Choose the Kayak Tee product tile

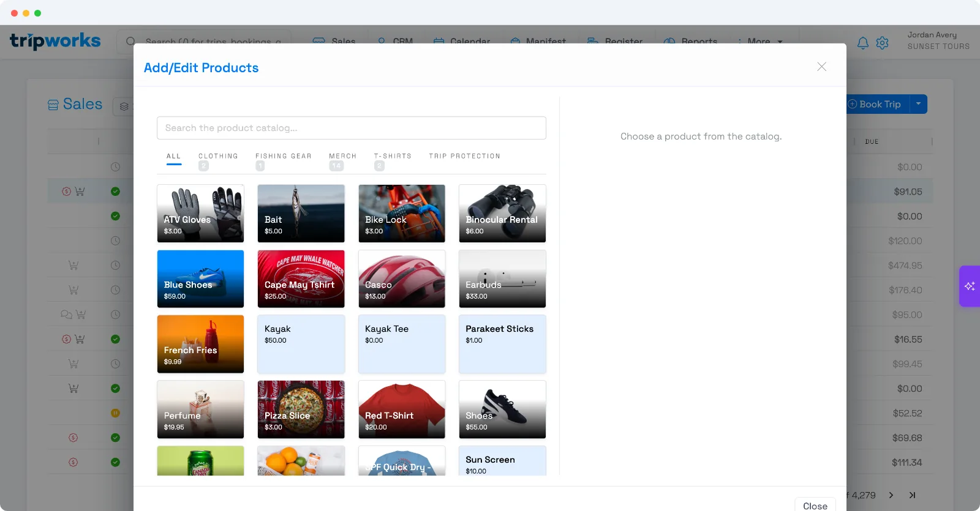point(402,344)
